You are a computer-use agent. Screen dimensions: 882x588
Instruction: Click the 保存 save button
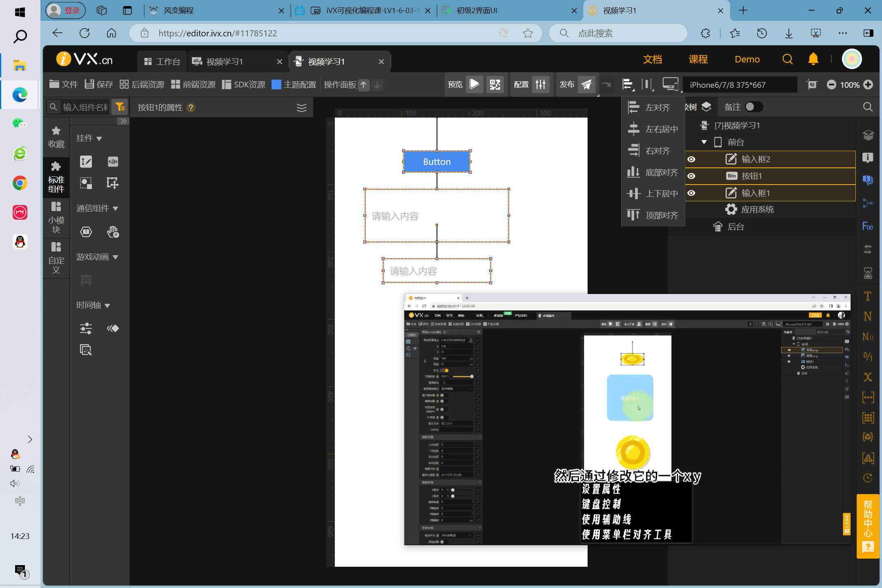(x=99, y=85)
